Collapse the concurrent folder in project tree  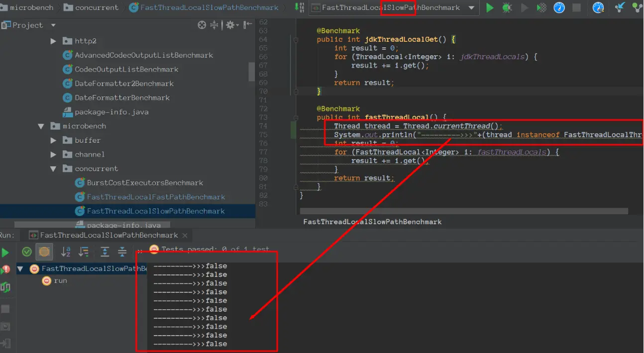coord(53,169)
